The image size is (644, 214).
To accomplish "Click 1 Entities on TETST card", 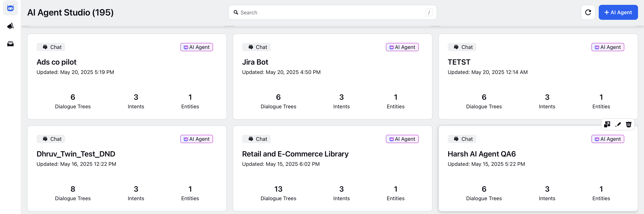I will [601, 101].
